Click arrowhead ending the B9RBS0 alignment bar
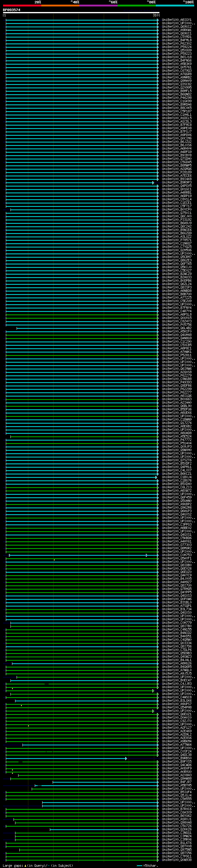The image size is (197, 868). pyautogui.click(x=126, y=758)
